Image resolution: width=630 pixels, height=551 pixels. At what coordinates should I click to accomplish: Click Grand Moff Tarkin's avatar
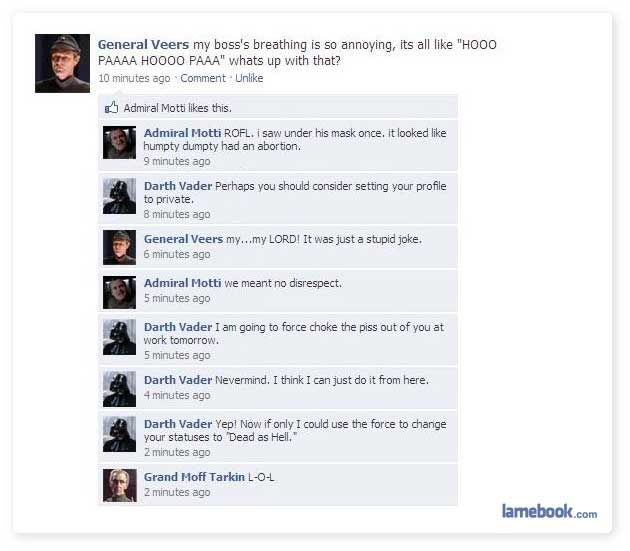point(120,485)
